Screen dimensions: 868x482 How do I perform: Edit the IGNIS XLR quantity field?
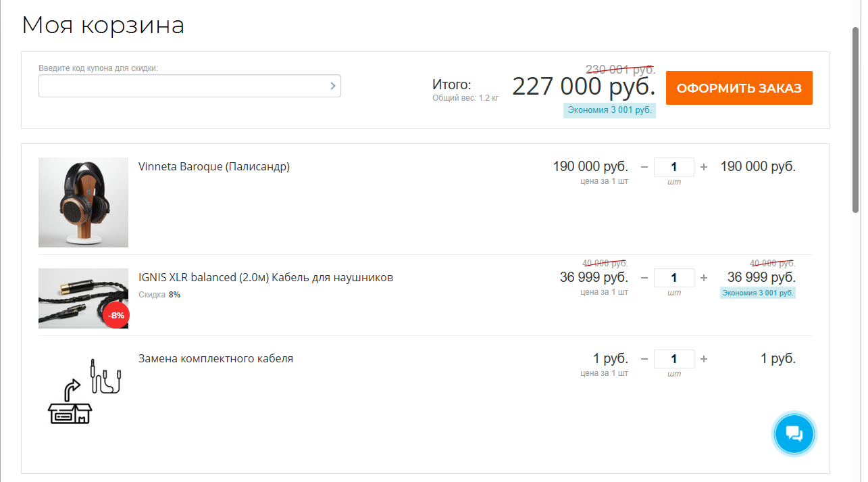click(x=673, y=278)
